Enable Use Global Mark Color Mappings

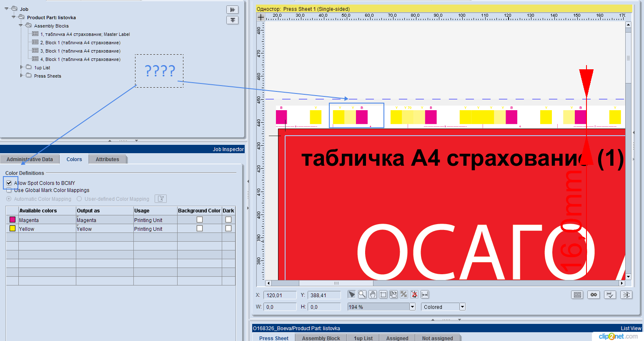[x=9, y=190]
